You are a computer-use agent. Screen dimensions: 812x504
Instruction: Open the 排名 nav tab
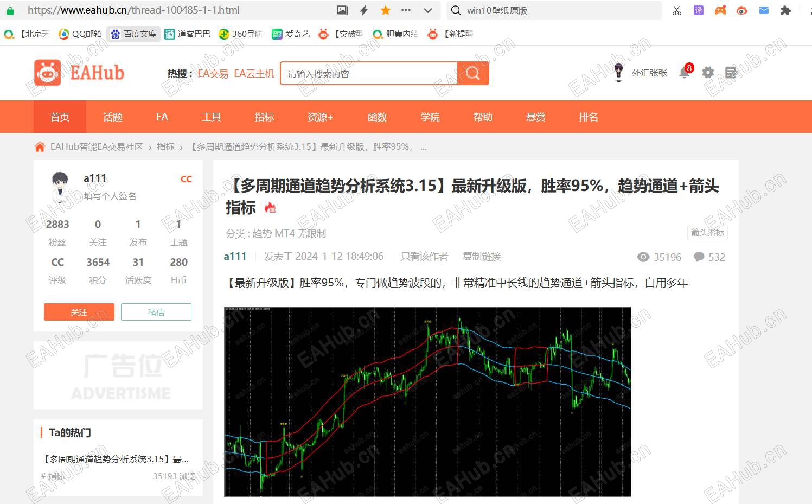[589, 117]
